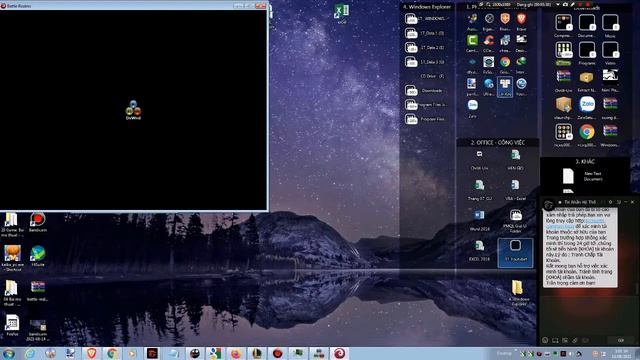This screenshot has height=360, width=640.
Task: Click the '3. KHÁC' fence title
Action: click(585, 162)
